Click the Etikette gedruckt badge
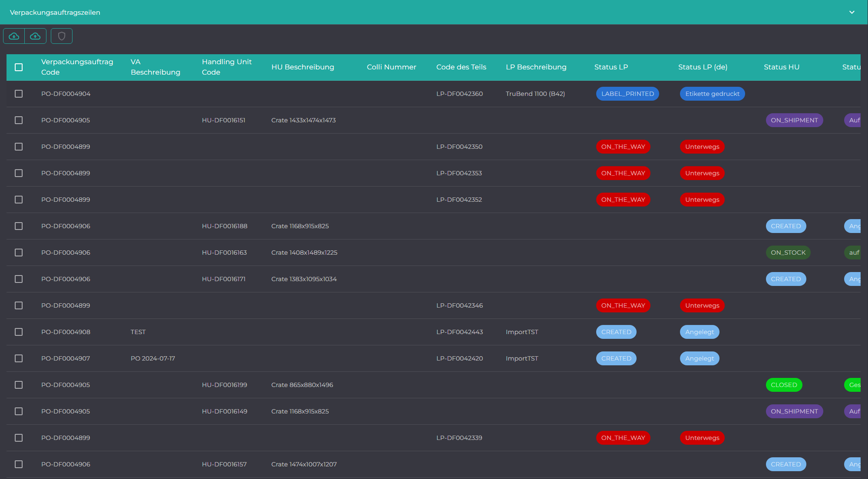The image size is (868, 479). point(712,94)
